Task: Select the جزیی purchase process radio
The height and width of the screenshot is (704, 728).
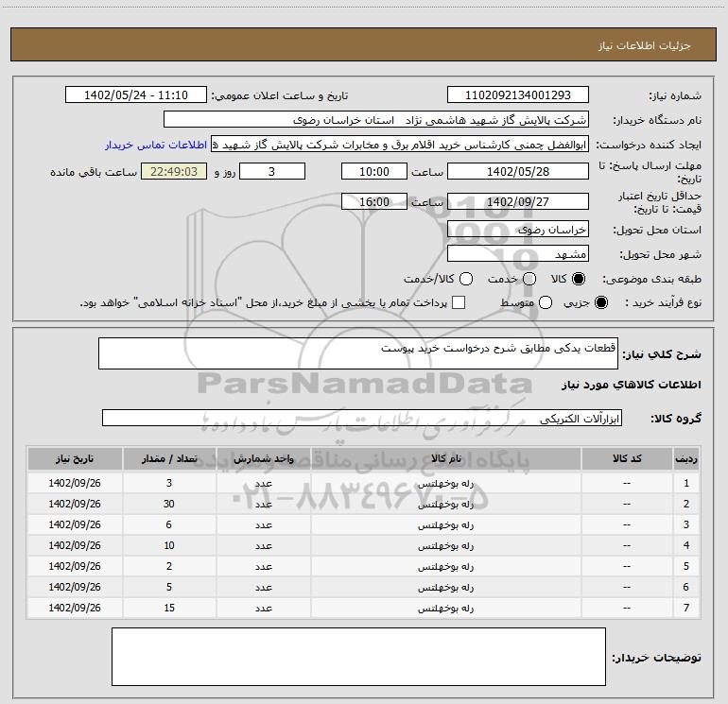Action: [604, 303]
